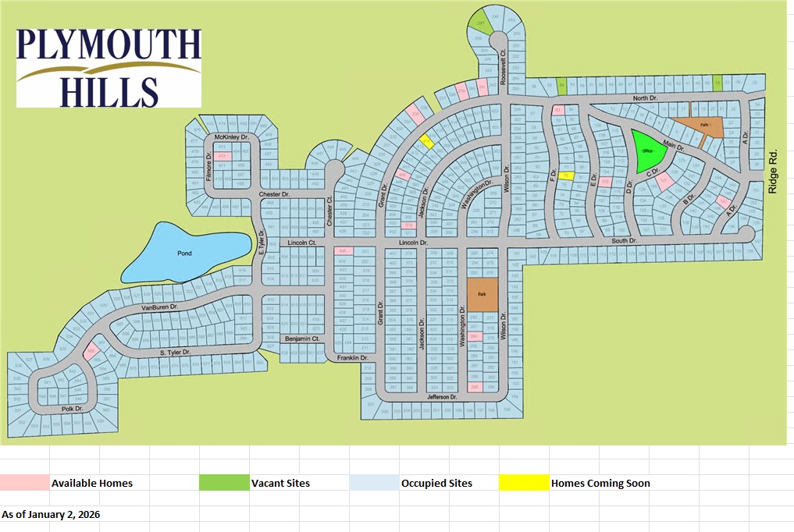Click the light blue Occupied Sites swatch

[374, 483]
